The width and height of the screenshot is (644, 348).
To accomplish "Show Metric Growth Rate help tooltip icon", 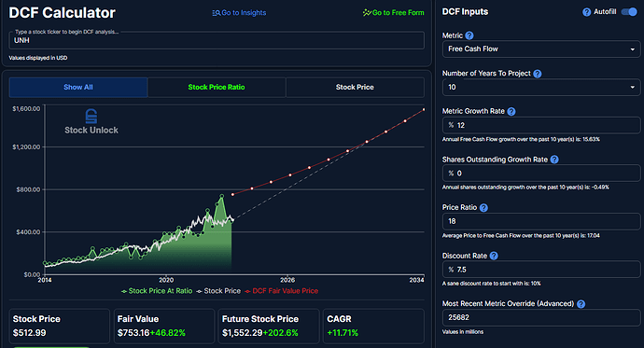I will click(511, 112).
